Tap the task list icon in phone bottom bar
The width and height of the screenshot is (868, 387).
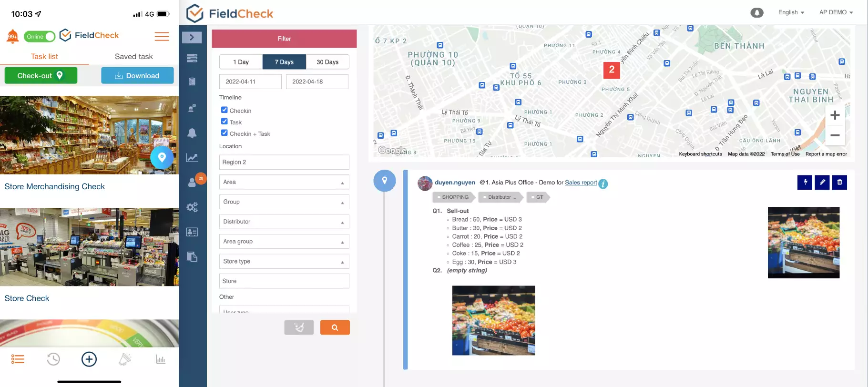(x=18, y=359)
